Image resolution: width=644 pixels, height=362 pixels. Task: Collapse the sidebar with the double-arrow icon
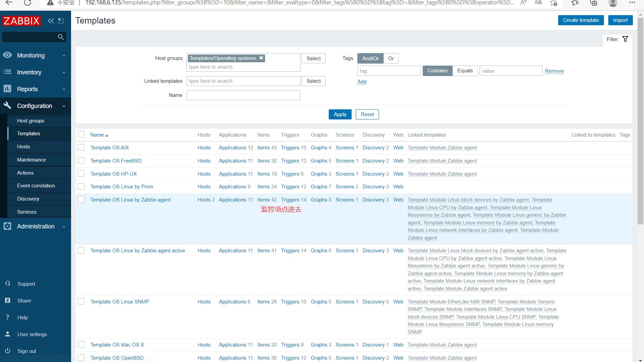point(51,21)
